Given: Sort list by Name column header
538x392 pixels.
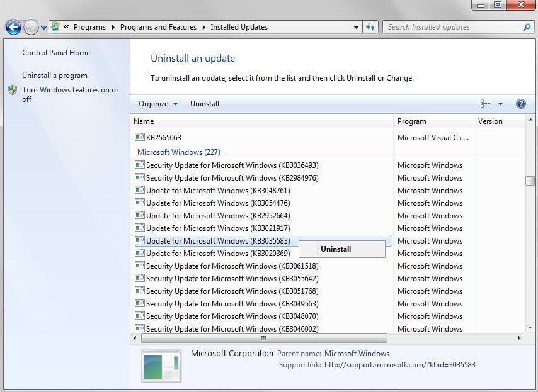Looking at the screenshot, I should click(144, 121).
